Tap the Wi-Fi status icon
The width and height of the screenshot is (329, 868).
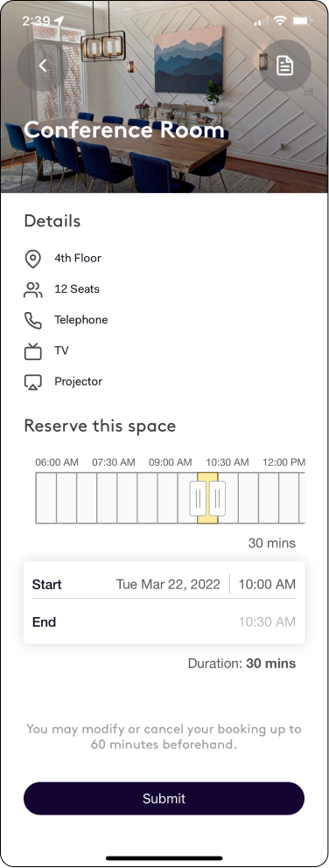(x=280, y=21)
